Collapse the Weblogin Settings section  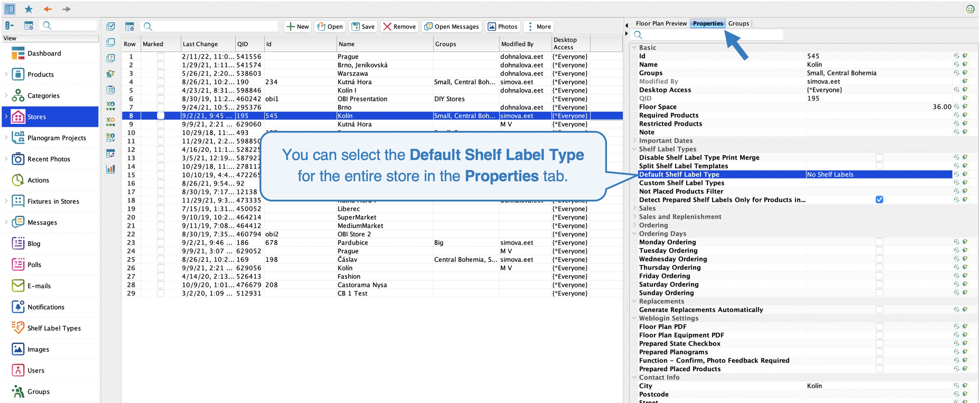tap(634, 318)
